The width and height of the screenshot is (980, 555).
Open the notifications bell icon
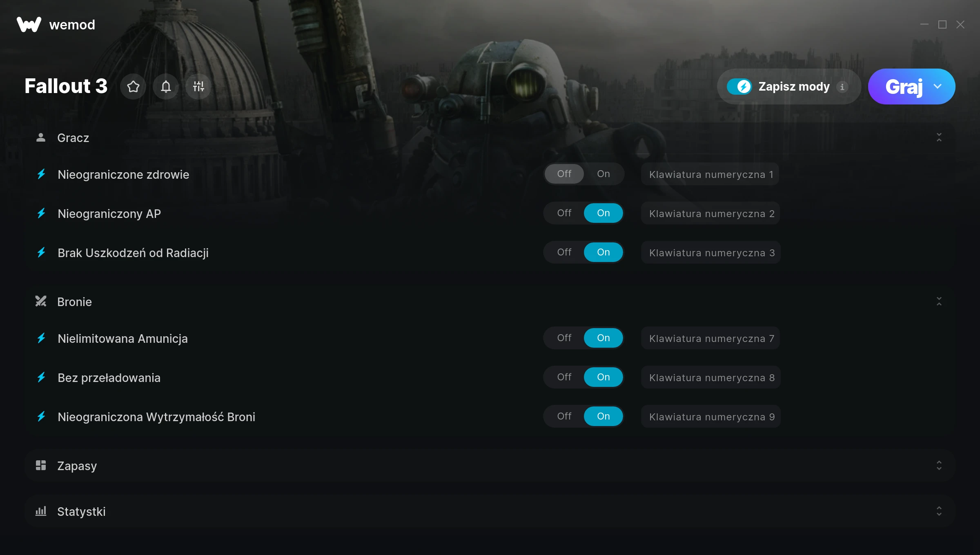[166, 87]
